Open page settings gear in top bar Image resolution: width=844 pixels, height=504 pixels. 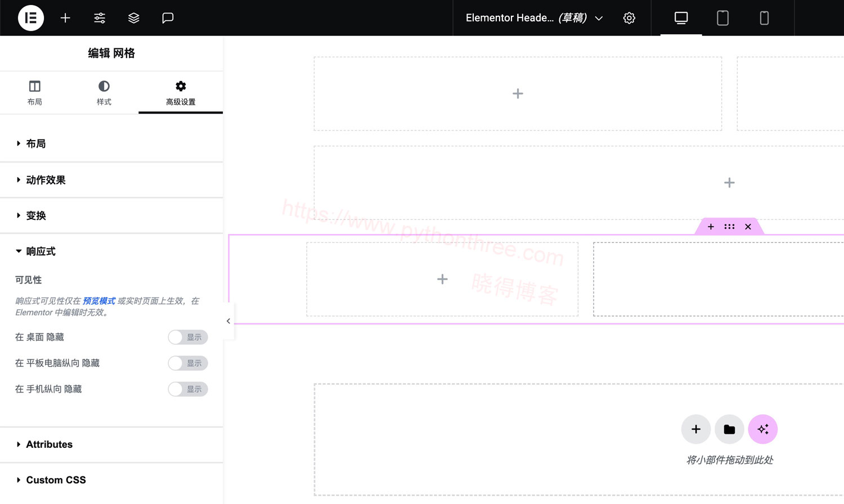[629, 18]
